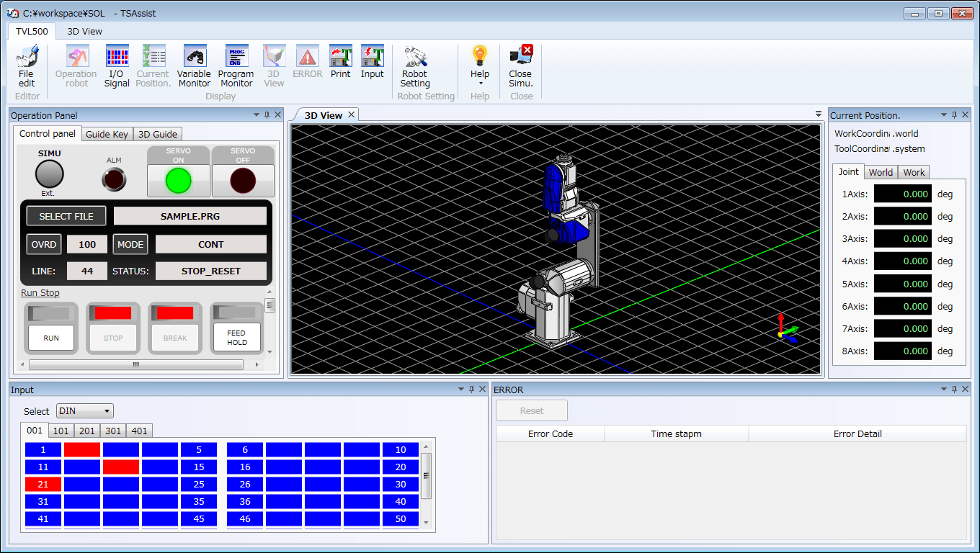Screen dimensions: 980x553
Task: Expand the Help dropdown arrow
Action: point(479,84)
